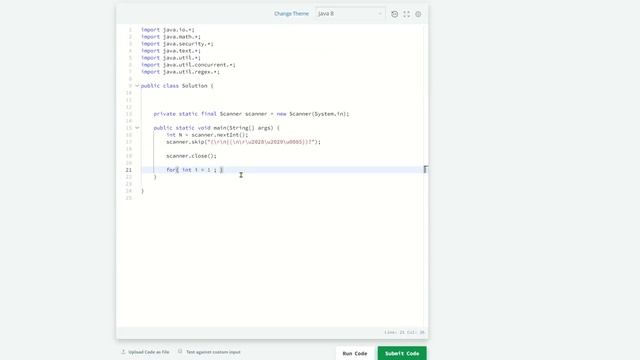Open the Java 8 language dropdown
640x360 pixels.
tap(350, 13)
